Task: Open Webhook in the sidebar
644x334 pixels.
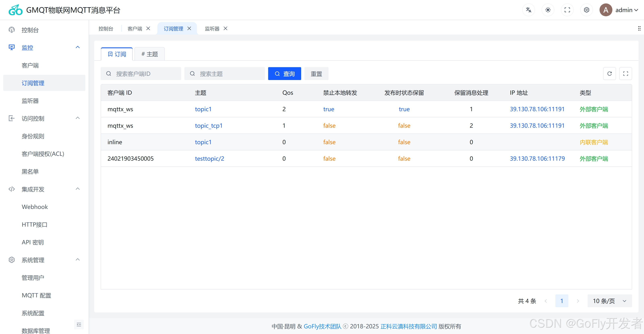Action: [x=35, y=207]
